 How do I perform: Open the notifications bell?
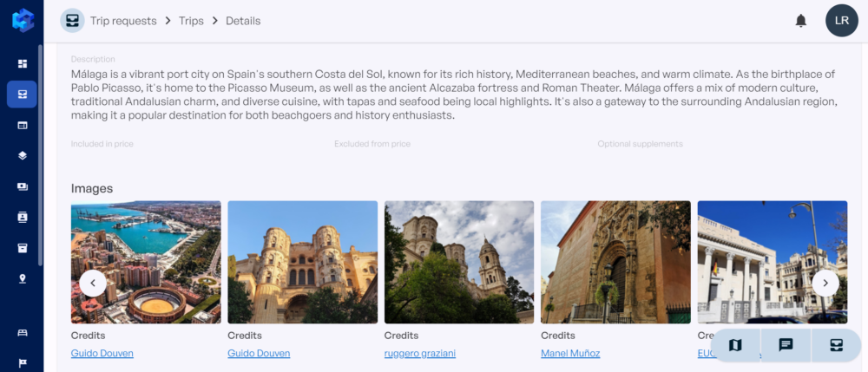click(800, 21)
